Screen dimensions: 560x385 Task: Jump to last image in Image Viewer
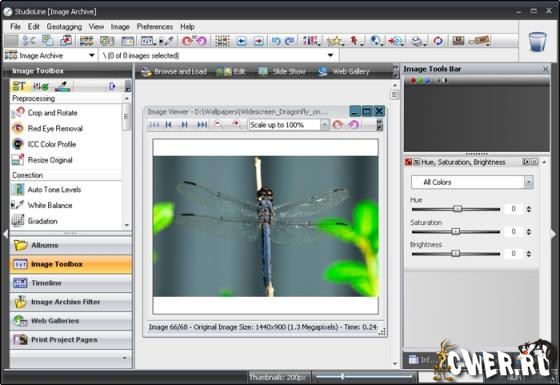pos(202,125)
